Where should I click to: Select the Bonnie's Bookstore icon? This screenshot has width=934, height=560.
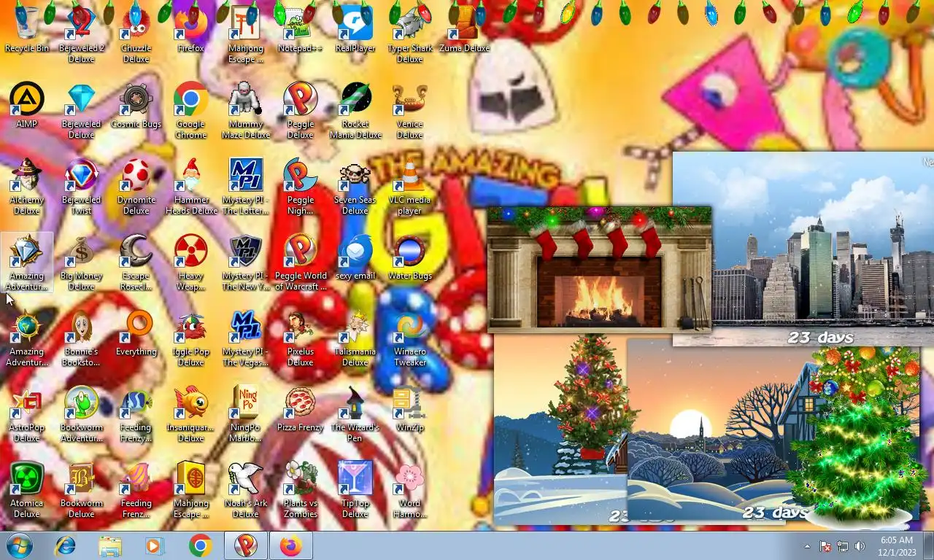81,338
